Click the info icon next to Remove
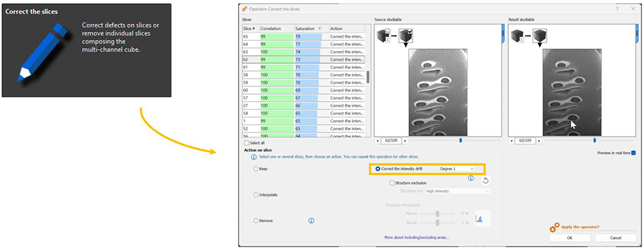Viewport: 644px width, 250px height. pos(311,221)
